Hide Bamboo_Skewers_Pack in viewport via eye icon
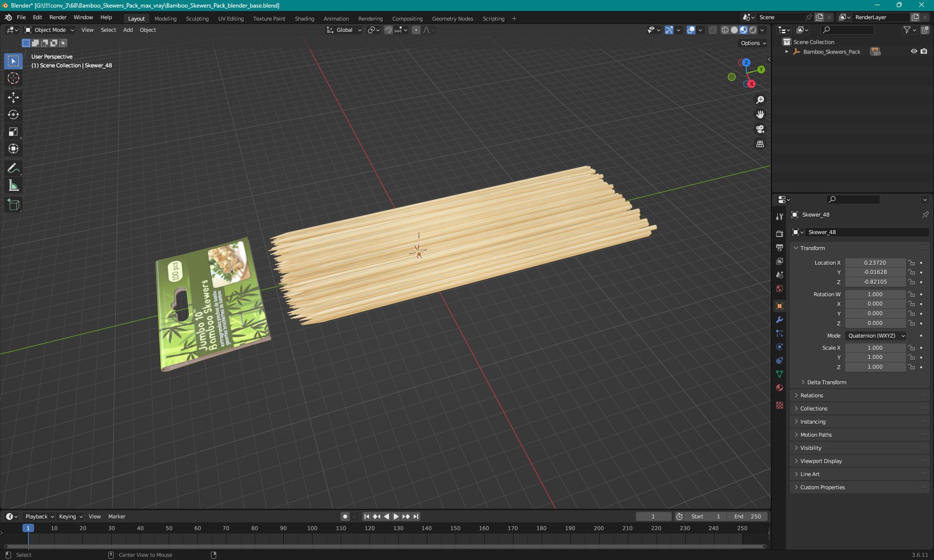The image size is (934, 560). tap(914, 51)
